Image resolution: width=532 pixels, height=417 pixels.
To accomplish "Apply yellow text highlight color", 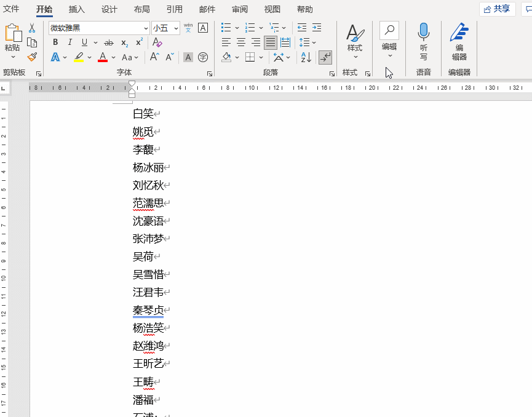I will coord(79,57).
